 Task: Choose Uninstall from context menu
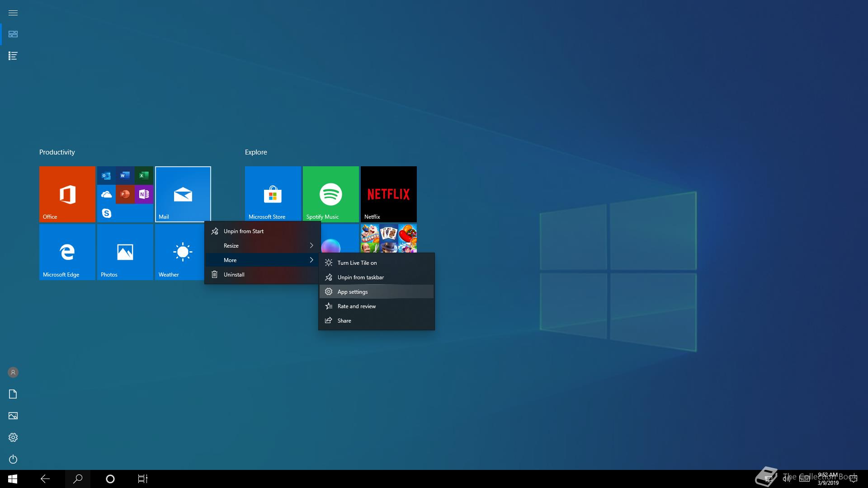[263, 275]
